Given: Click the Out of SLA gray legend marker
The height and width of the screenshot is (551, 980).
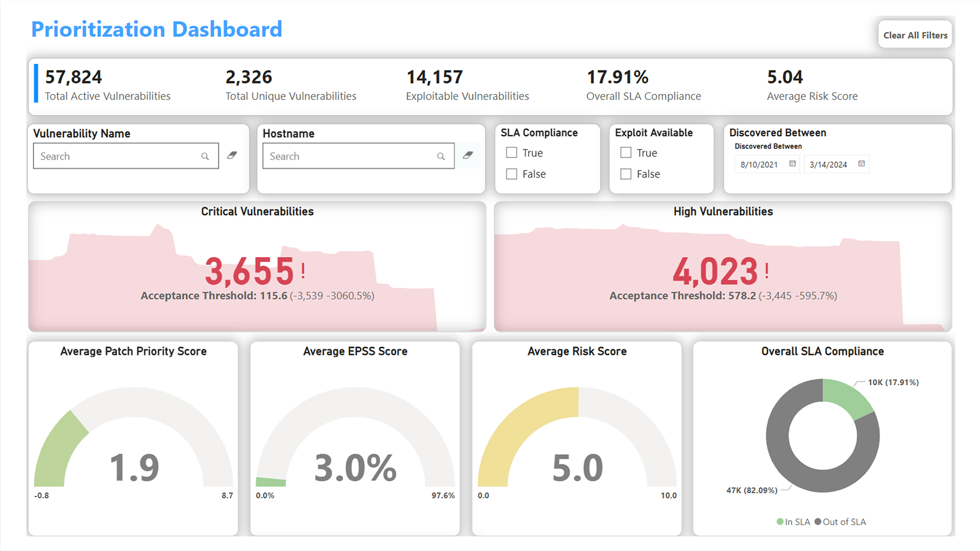Looking at the screenshot, I should coord(818,521).
